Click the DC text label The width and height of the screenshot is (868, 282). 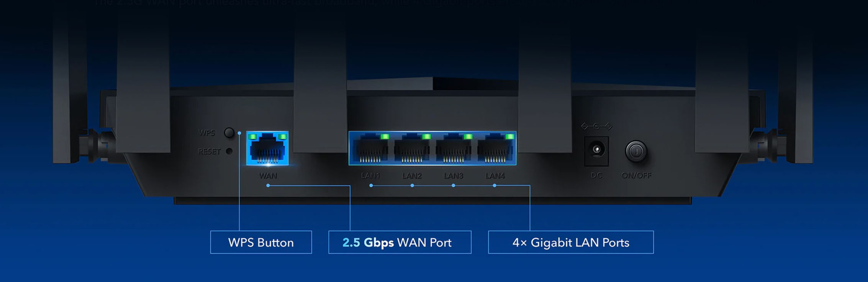click(596, 175)
